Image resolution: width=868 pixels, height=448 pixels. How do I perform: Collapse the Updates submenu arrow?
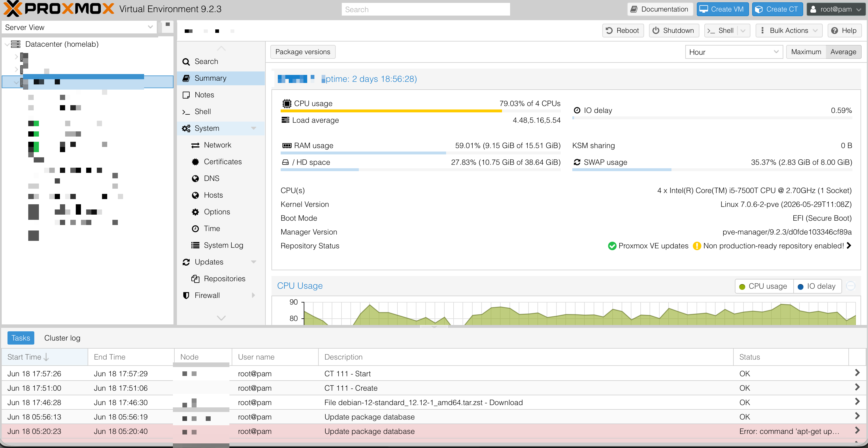point(253,262)
